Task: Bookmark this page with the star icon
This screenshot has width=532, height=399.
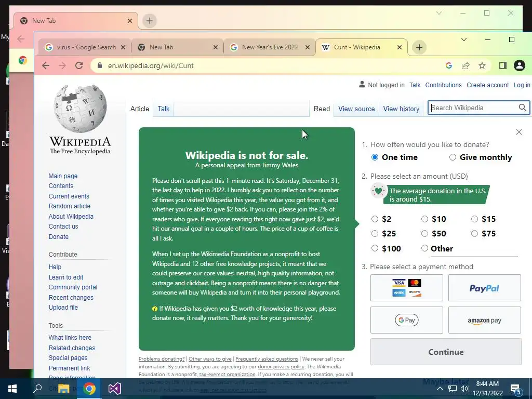Action: coord(482,65)
